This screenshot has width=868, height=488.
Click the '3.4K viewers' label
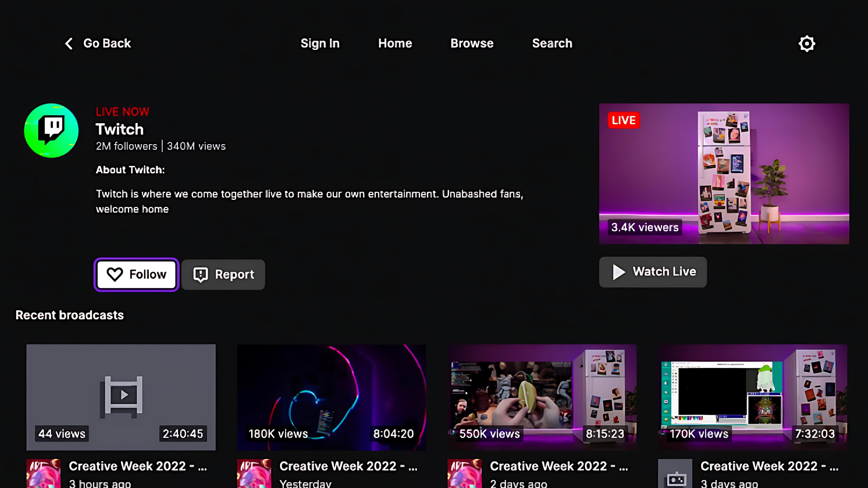645,227
